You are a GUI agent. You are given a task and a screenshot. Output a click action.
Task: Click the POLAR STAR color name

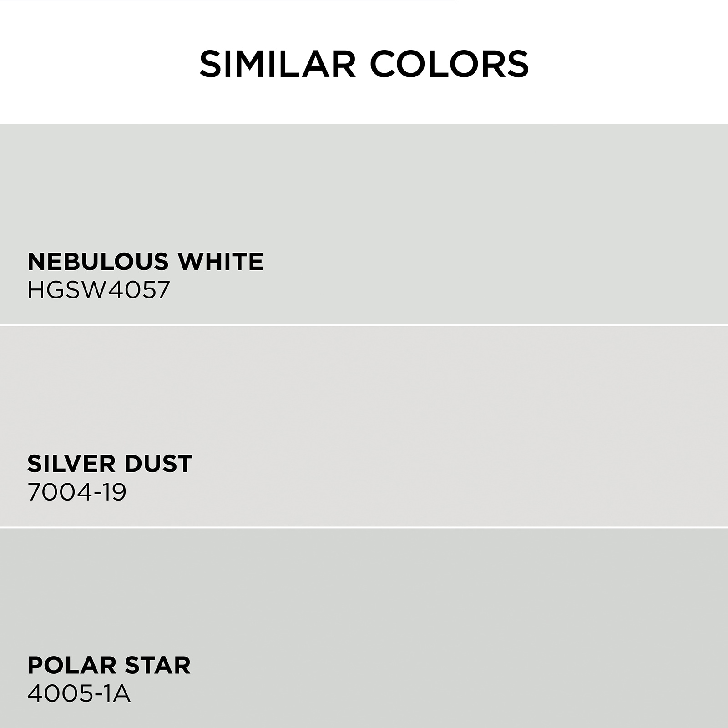[x=109, y=665]
